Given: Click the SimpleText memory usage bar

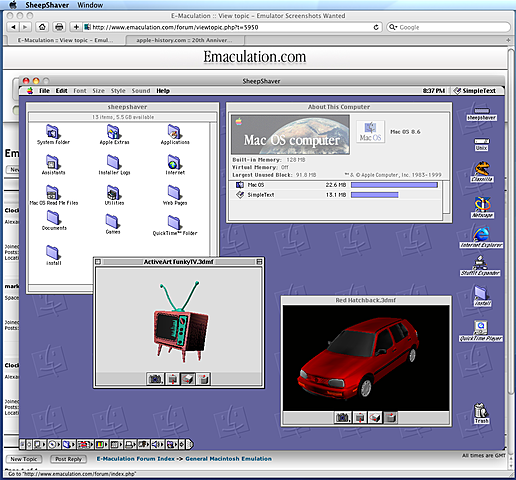Looking at the screenshot, I should pyautogui.click(x=374, y=195).
